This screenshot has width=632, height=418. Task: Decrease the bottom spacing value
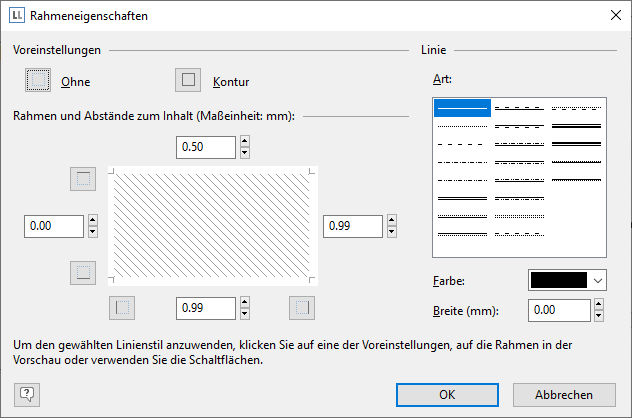[x=245, y=313]
